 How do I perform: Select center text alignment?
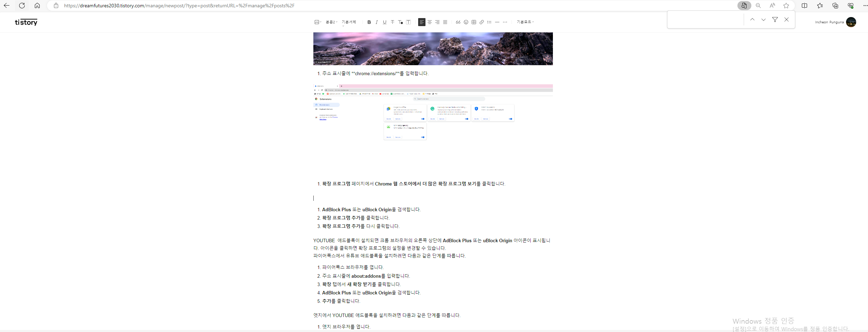pyautogui.click(x=430, y=22)
